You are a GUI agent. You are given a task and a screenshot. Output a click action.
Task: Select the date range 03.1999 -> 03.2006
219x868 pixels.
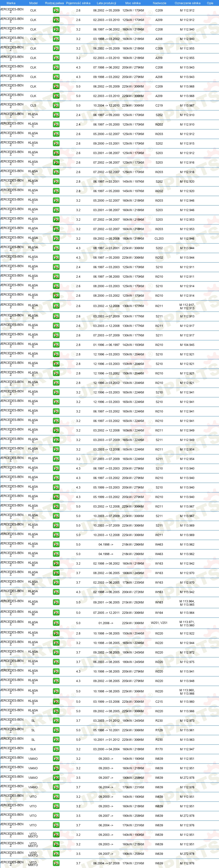click(106, 702)
